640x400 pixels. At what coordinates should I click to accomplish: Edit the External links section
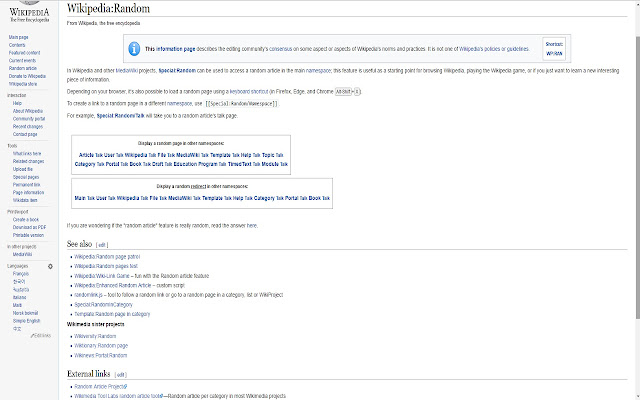pos(121,375)
